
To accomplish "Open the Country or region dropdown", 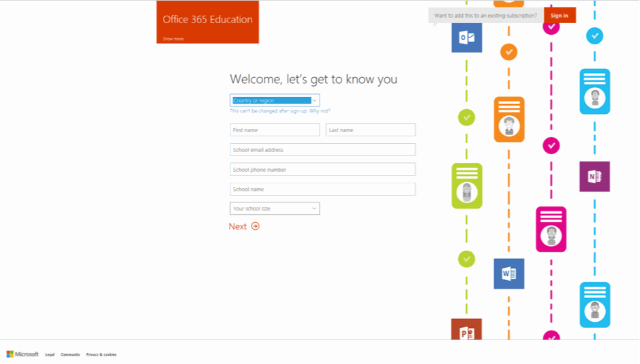I will pyautogui.click(x=275, y=100).
